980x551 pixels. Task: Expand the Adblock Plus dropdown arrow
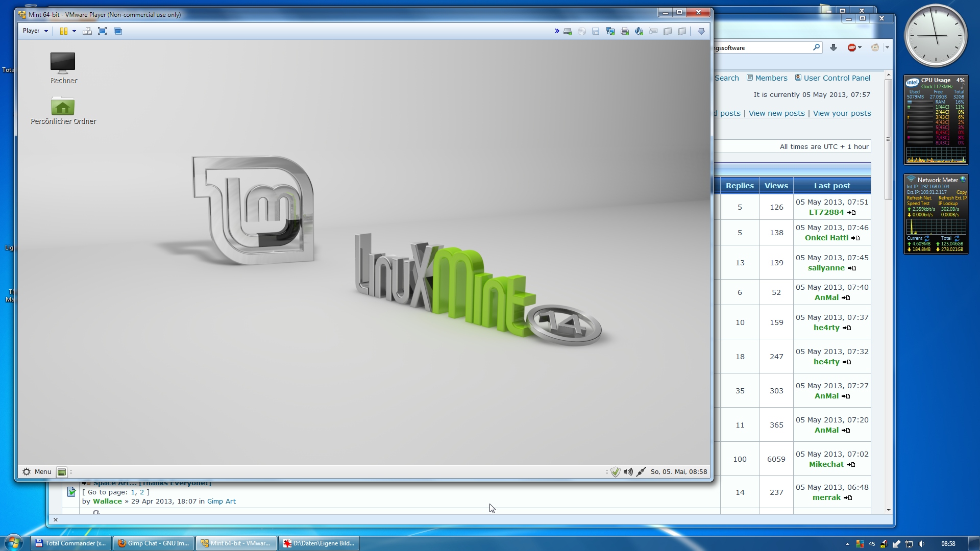click(860, 47)
